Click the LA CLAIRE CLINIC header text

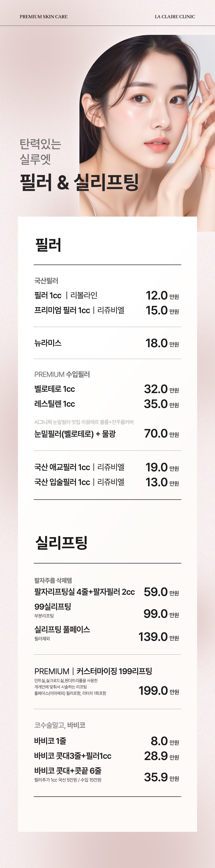coord(175,16)
